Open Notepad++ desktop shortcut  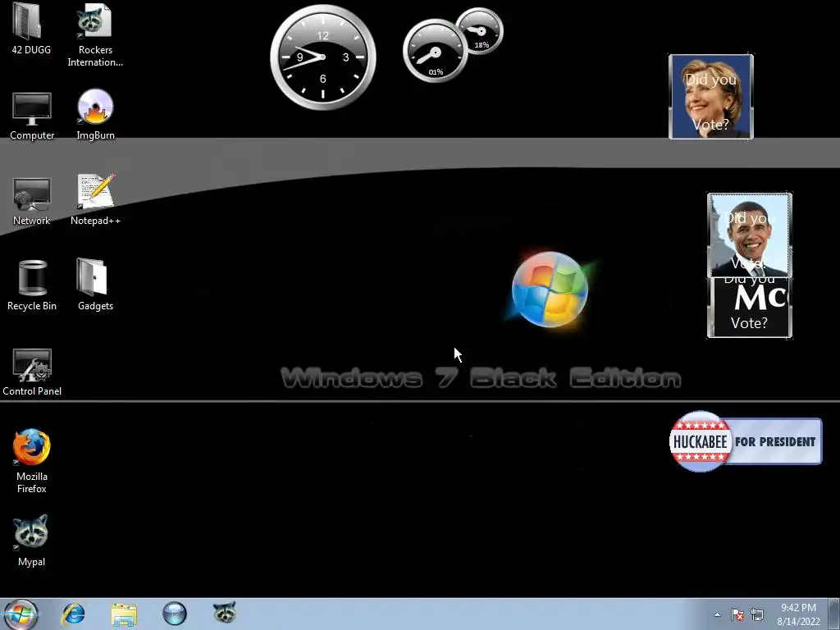pyautogui.click(x=95, y=199)
